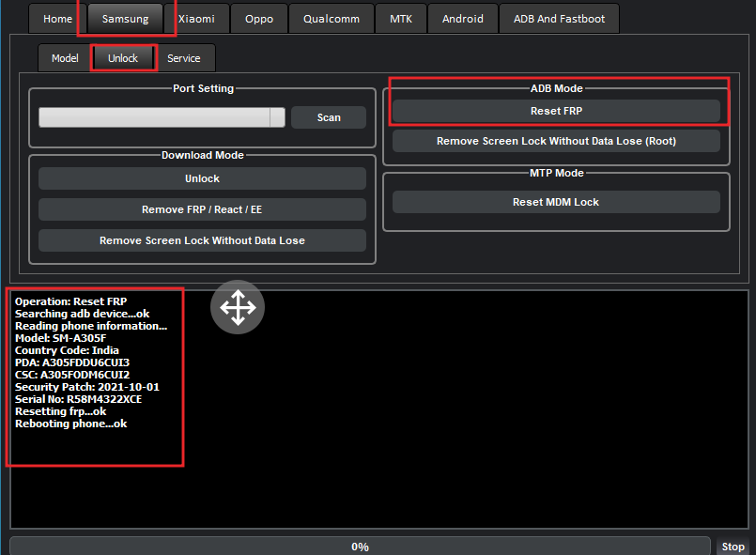This screenshot has width=756, height=555.
Task: Open the Service sub-tab
Action: (x=184, y=58)
